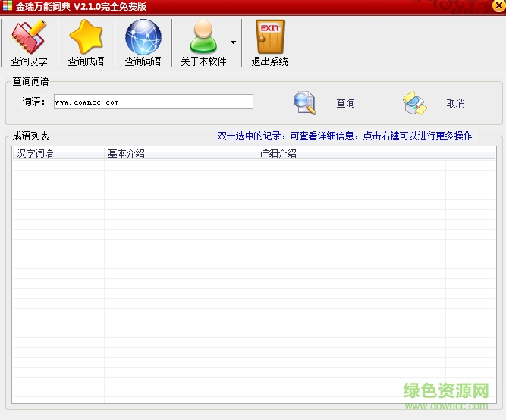This screenshot has height=420, width=506.
Task: Open the 查询汉字 character lookup tool
Action: [29, 42]
